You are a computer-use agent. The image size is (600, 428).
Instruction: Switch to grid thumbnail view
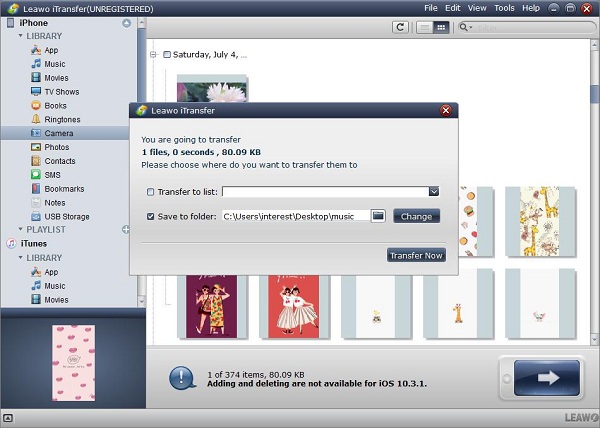click(x=440, y=27)
